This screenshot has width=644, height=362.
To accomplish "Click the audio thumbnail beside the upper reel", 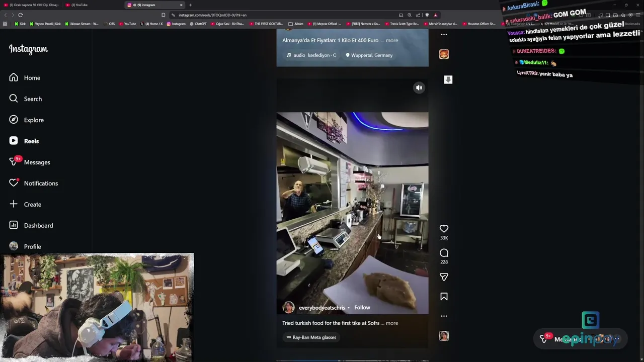I will click(x=444, y=54).
